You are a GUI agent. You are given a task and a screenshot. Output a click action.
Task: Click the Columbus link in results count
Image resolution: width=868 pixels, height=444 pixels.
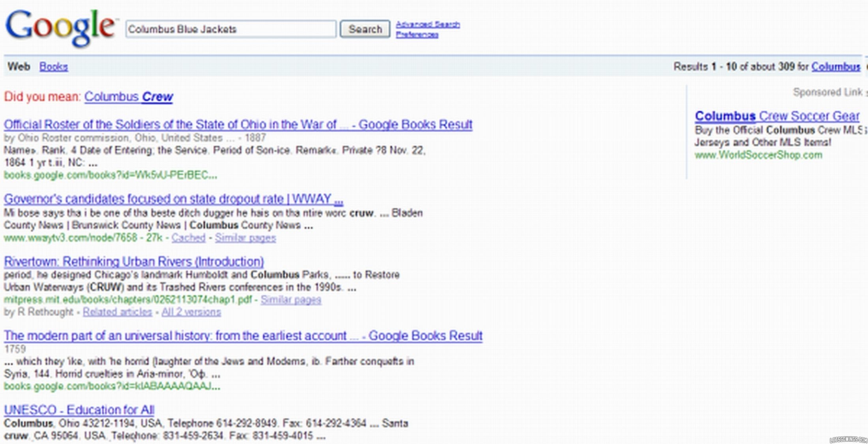(836, 67)
